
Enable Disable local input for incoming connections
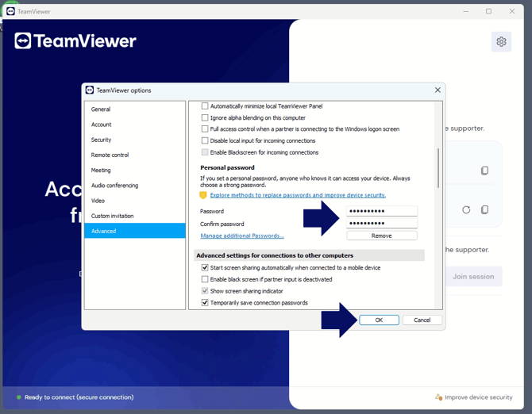click(x=205, y=140)
